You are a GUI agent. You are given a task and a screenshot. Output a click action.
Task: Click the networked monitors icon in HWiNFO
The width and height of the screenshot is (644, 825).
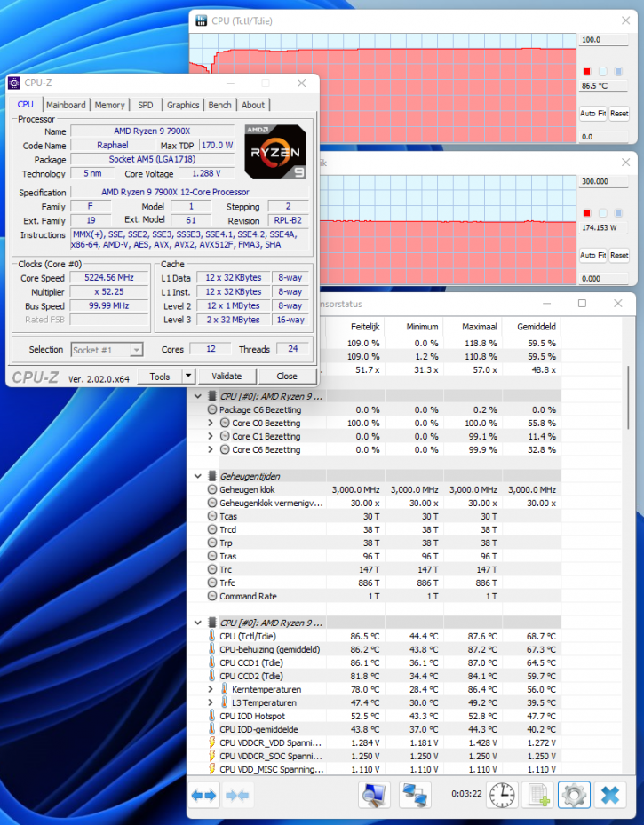coord(415,795)
